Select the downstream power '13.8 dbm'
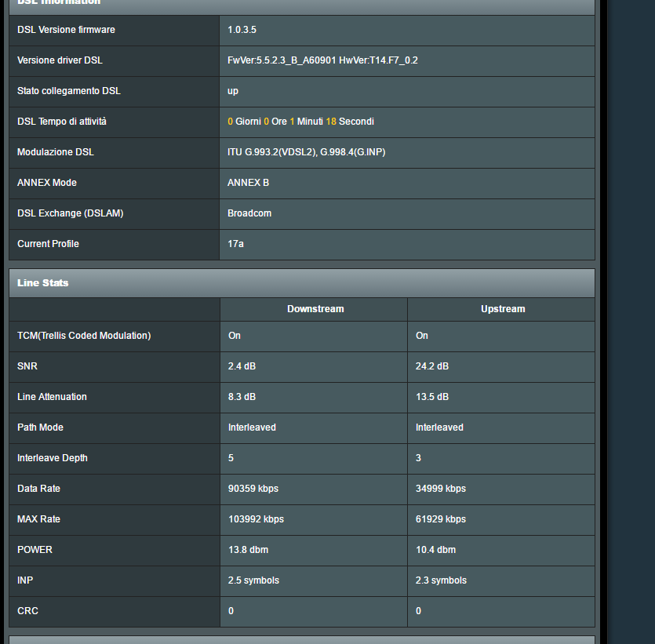Screen dimensions: 655x644 pos(248,550)
